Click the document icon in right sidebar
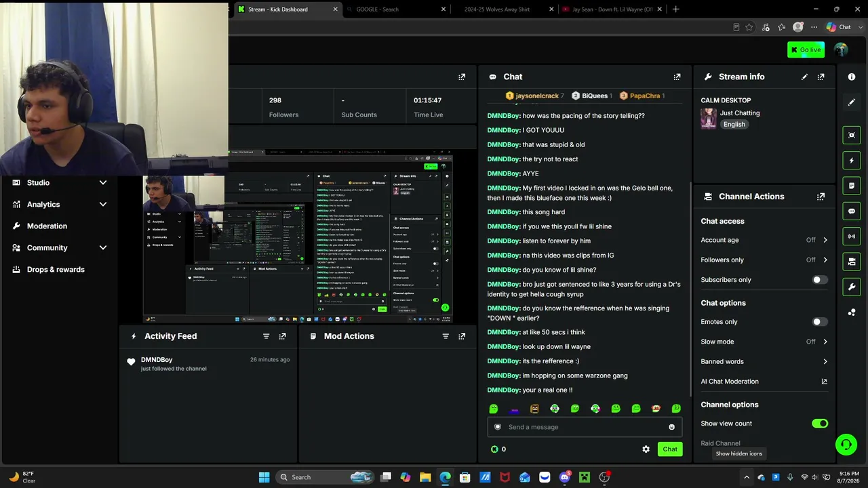The image size is (868, 488). (x=852, y=186)
